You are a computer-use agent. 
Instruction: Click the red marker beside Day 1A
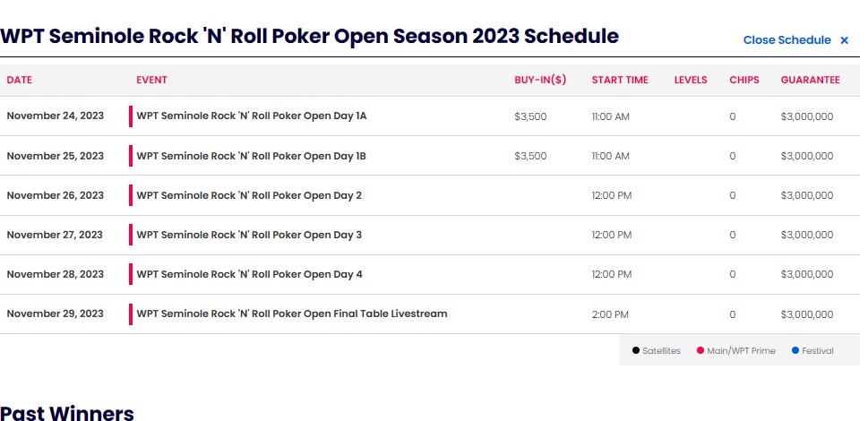pyautogui.click(x=131, y=116)
